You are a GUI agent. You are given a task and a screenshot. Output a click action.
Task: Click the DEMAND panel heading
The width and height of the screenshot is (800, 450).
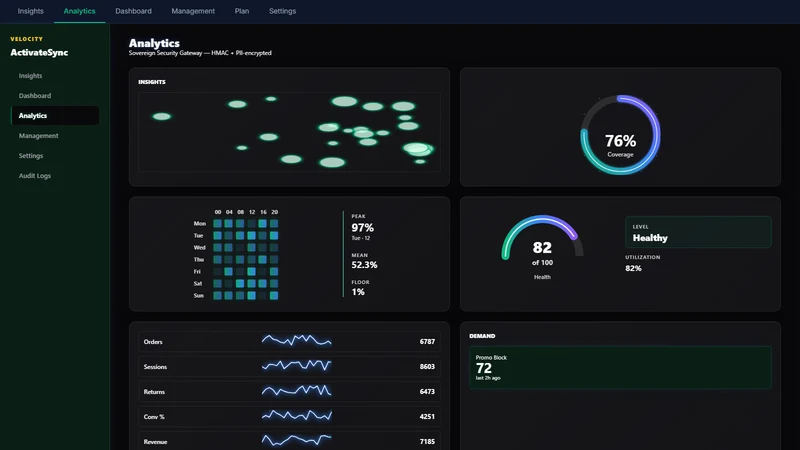click(x=482, y=336)
